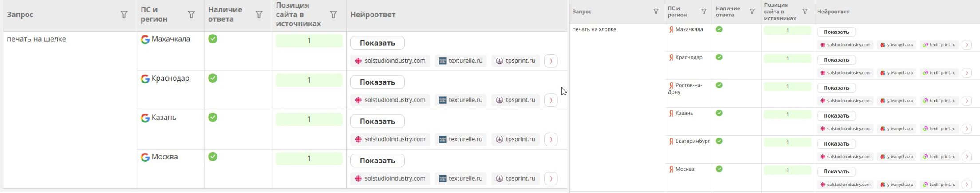Click the Google icon beside Махачкала
The height and width of the screenshot is (193, 980).
coord(145,39)
